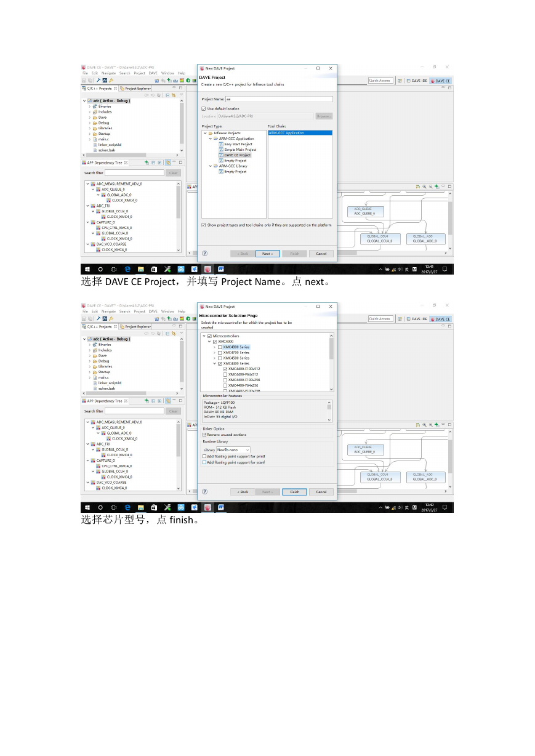Click Cancel in the DAVE Project dialog
Viewport: 535px width, 756px height.
(321, 254)
